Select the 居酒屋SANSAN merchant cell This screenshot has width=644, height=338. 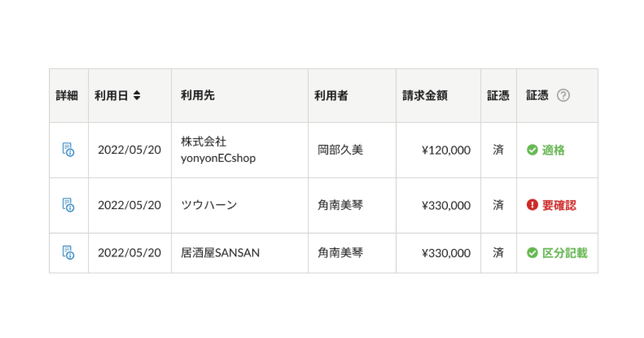[220, 253]
